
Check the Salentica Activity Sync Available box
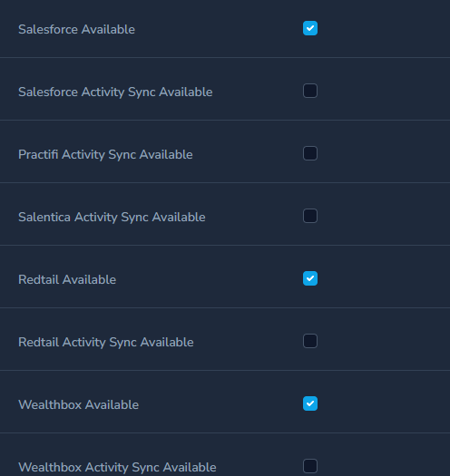point(310,216)
